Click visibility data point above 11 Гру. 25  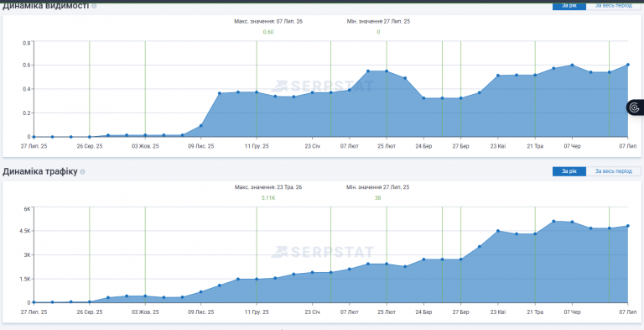(x=257, y=92)
